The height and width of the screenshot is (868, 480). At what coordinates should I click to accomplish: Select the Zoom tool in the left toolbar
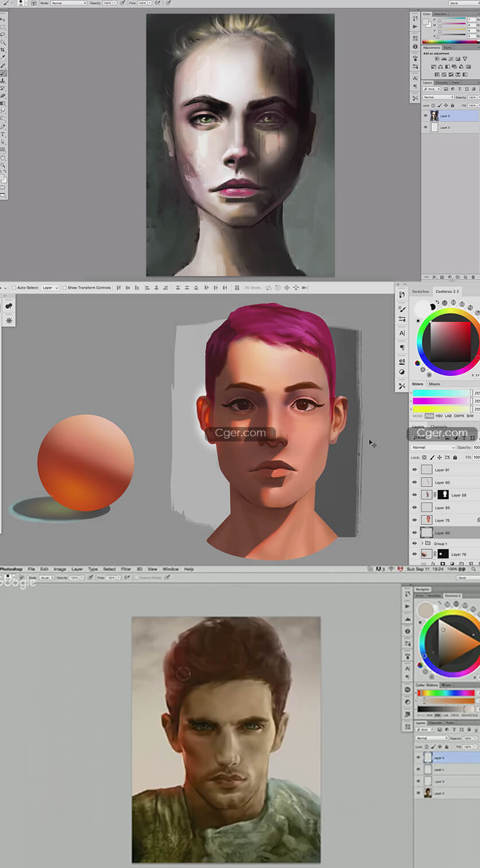tap(3, 165)
